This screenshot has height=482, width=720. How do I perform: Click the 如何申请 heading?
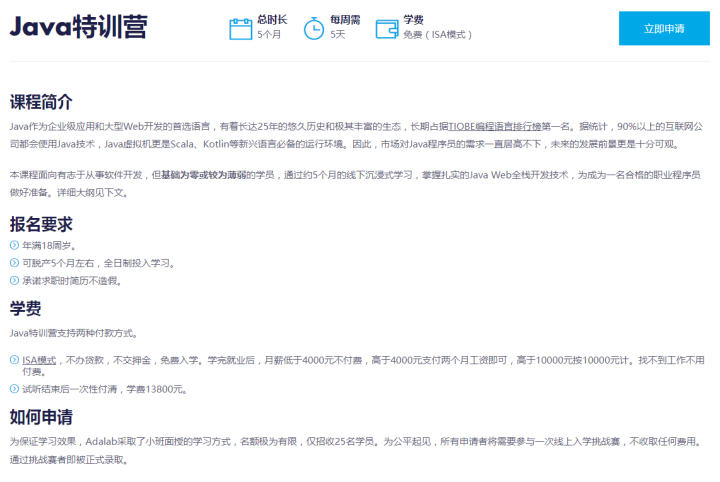(41, 417)
